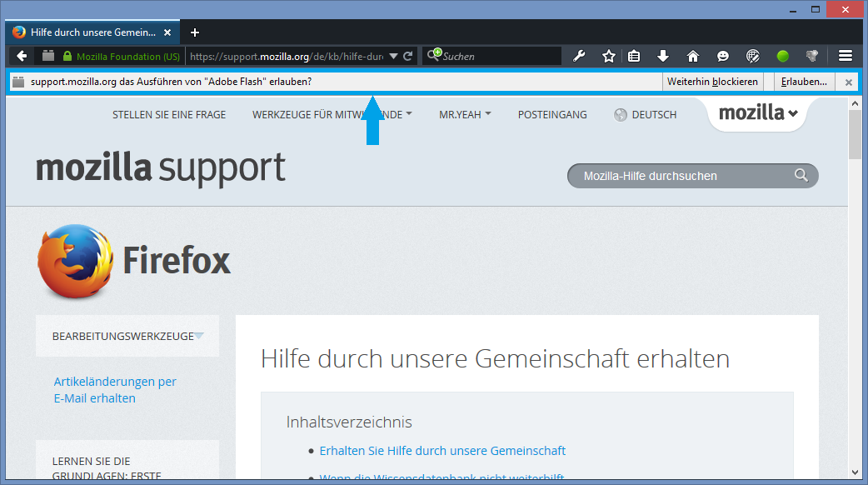Click the plugin icon in notification bar

click(x=19, y=82)
